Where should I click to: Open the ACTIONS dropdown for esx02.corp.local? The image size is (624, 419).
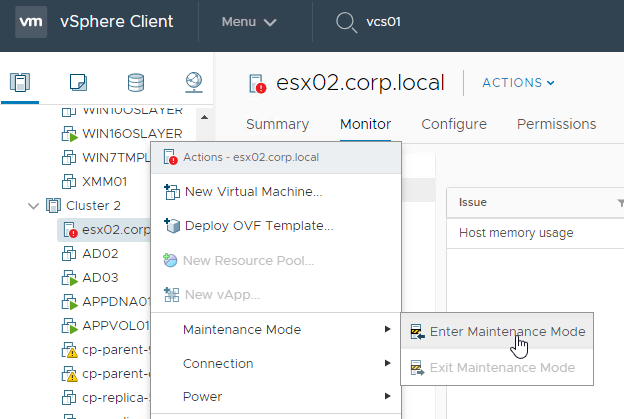tap(518, 83)
